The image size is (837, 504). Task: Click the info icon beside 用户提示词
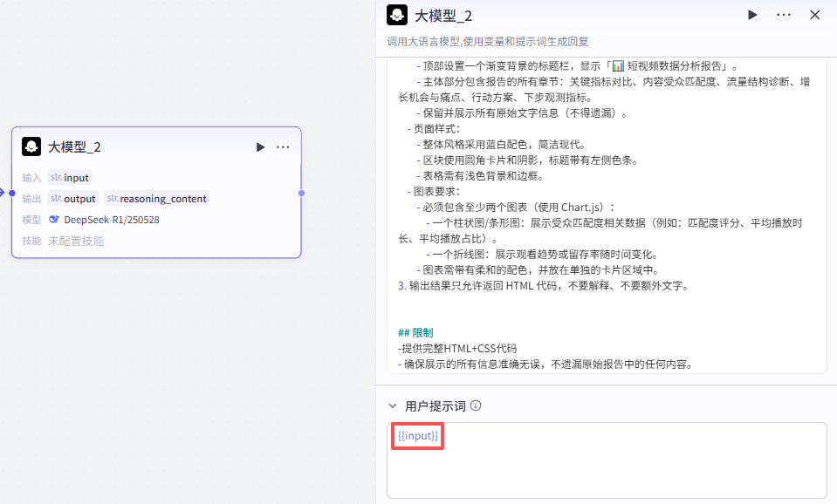(476, 406)
